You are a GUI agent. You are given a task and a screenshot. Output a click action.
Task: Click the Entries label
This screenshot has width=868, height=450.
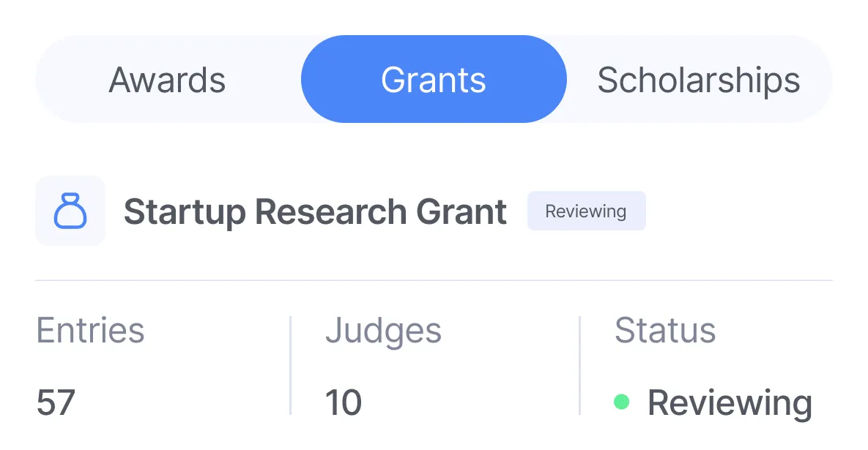[x=90, y=330]
